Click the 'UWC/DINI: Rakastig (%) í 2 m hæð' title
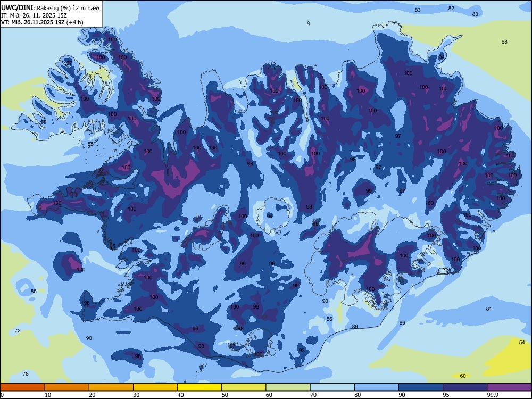The image size is (532, 399). pos(50,8)
